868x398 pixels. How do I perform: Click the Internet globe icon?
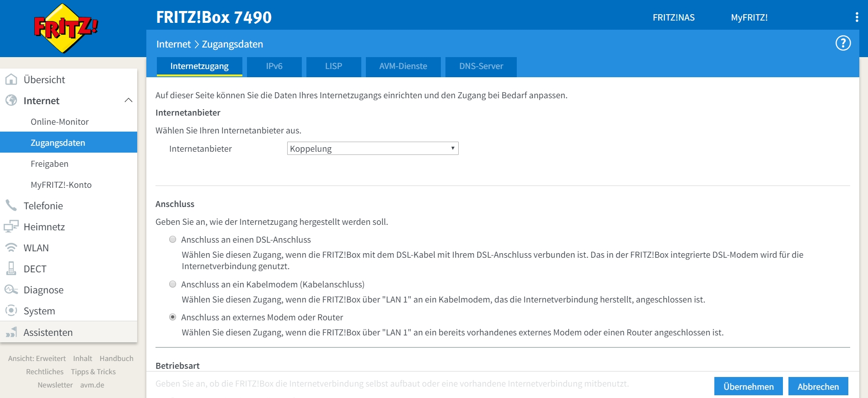tap(11, 101)
